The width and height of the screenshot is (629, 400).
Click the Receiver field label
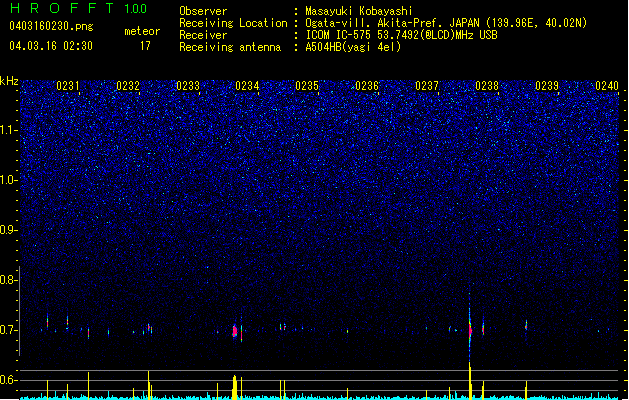(203, 35)
